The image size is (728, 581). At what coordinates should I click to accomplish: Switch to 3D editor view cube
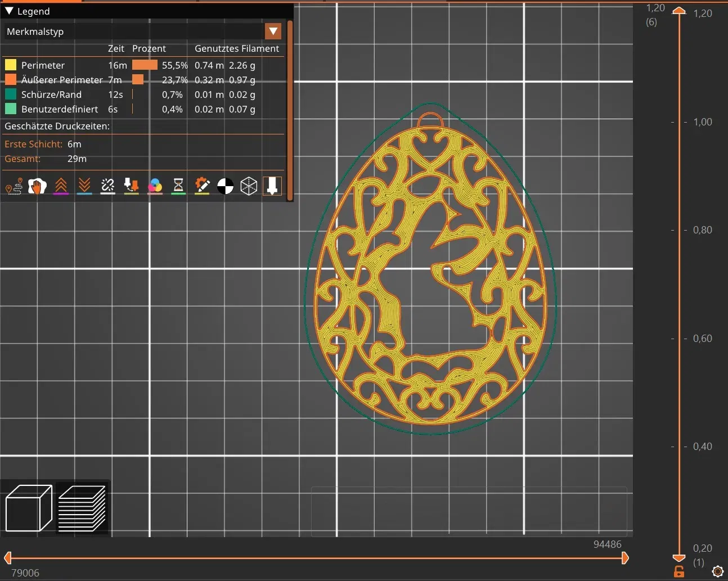tap(29, 508)
